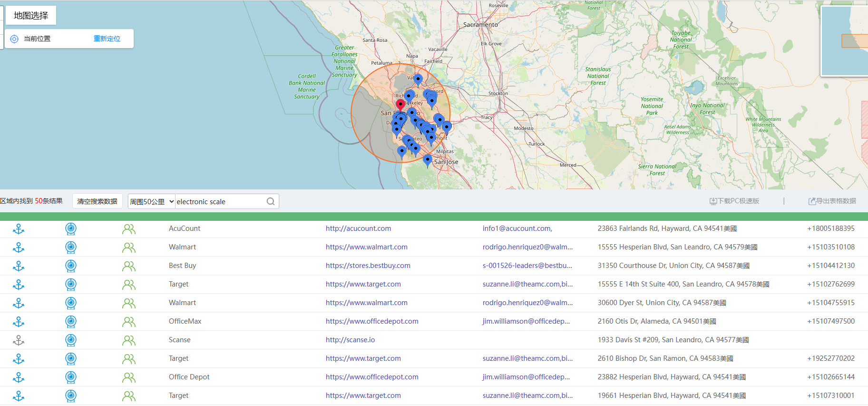Click the gray anchor icon in the Scanse row
The width and height of the screenshot is (868, 406).
pos(19,340)
